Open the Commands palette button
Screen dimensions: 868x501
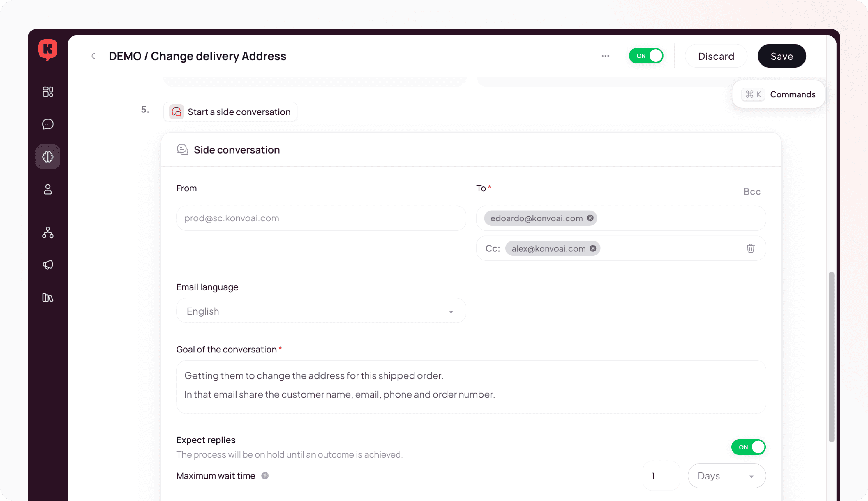pyautogui.click(x=778, y=94)
